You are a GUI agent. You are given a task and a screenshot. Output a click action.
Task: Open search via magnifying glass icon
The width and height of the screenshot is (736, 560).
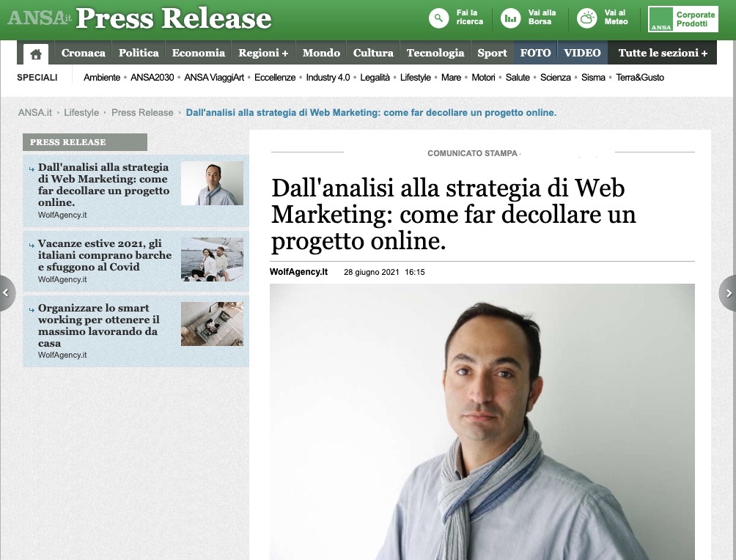pyautogui.click(x=439, y=18)
